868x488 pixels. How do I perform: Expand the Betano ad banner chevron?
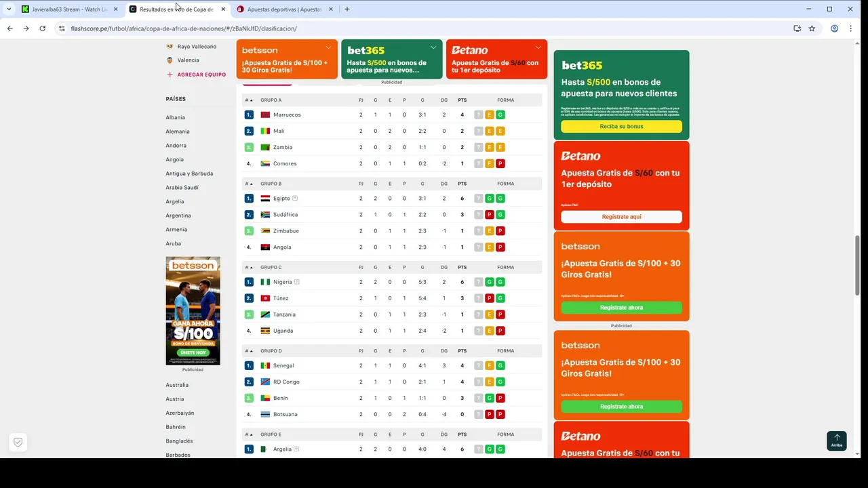click(x=538, y=47)
